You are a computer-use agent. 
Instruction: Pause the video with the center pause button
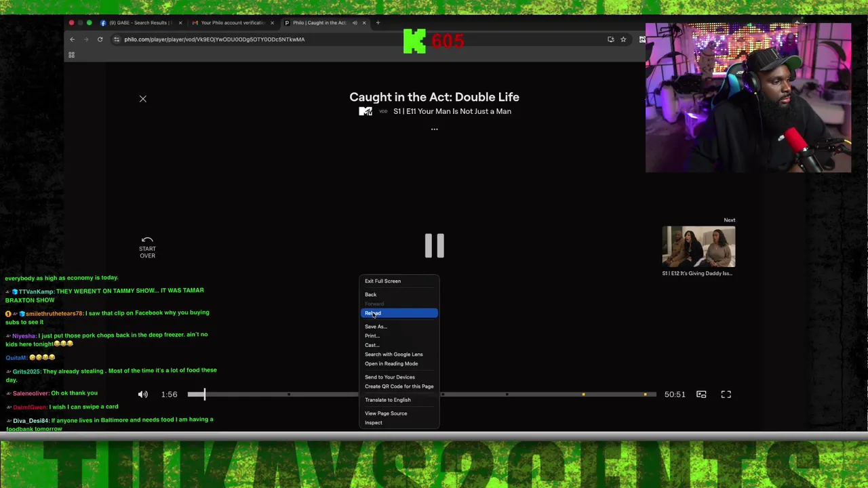click(x=435, y=245)
